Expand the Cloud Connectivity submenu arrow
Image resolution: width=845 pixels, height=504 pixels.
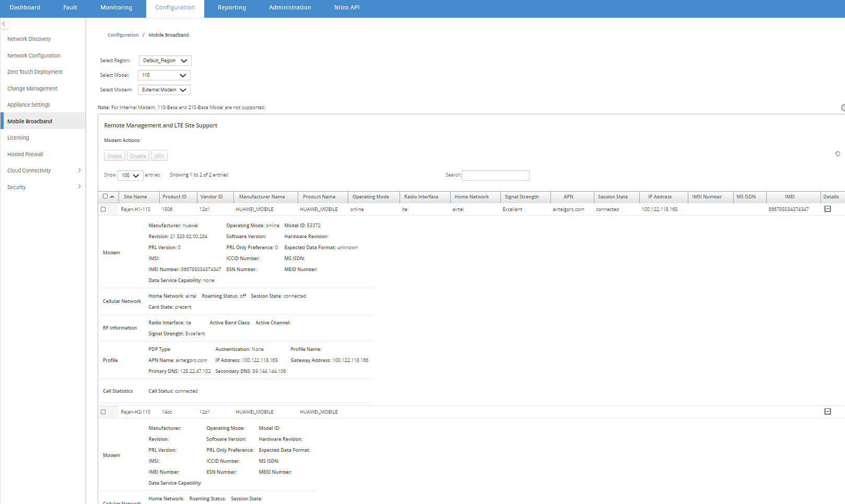point(79,170)
